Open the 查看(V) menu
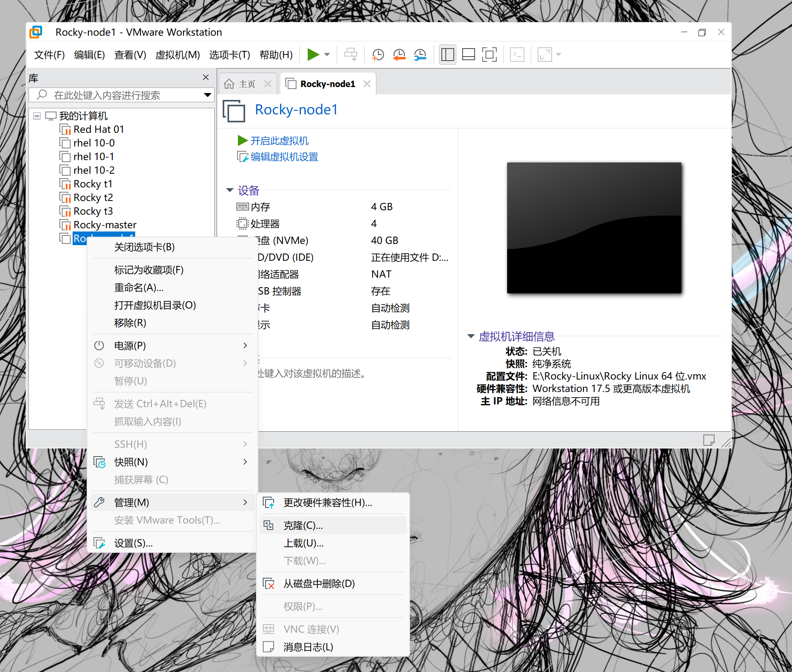792x672 pixels. tap(130, 55)
